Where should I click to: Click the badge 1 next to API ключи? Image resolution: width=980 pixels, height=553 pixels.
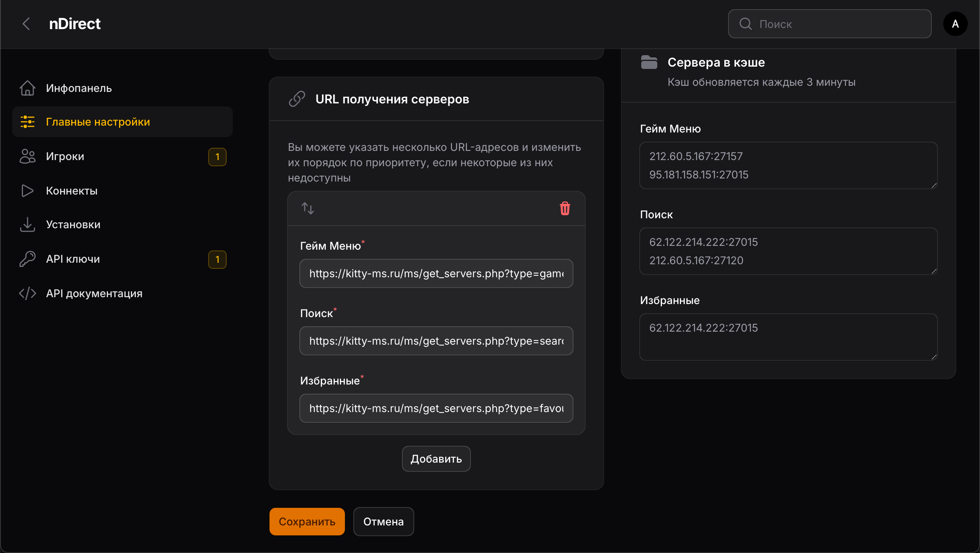pos(217,259)
